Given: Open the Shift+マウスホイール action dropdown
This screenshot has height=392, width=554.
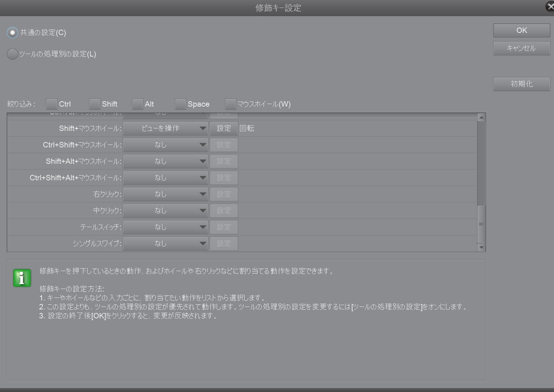Looking at the screenshot, I should coord(166,128).
